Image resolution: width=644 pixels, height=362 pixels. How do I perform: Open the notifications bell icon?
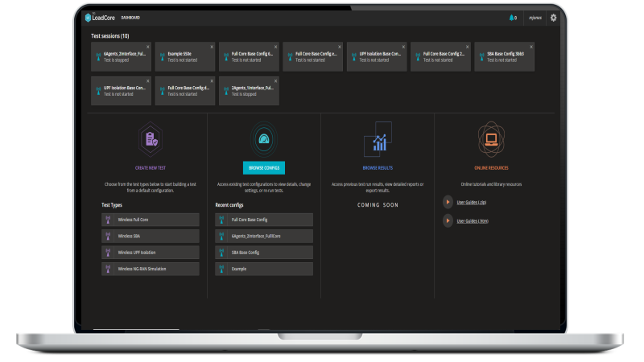(x=511, y=17)
